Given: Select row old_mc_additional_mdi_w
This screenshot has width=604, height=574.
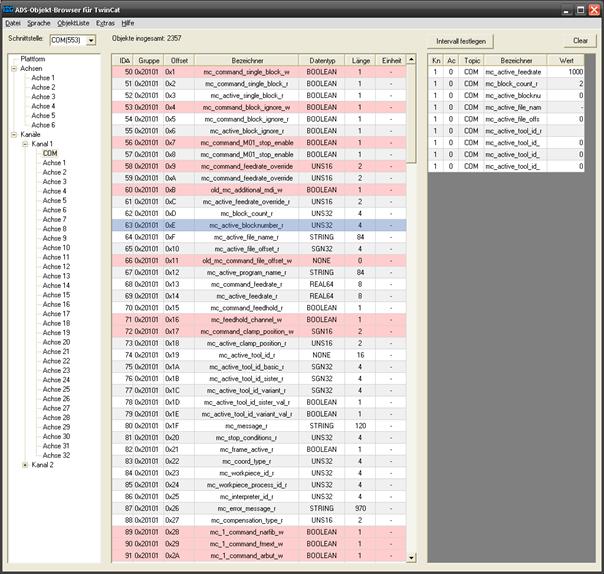Looking at the screenshot, I should (259, 190).
